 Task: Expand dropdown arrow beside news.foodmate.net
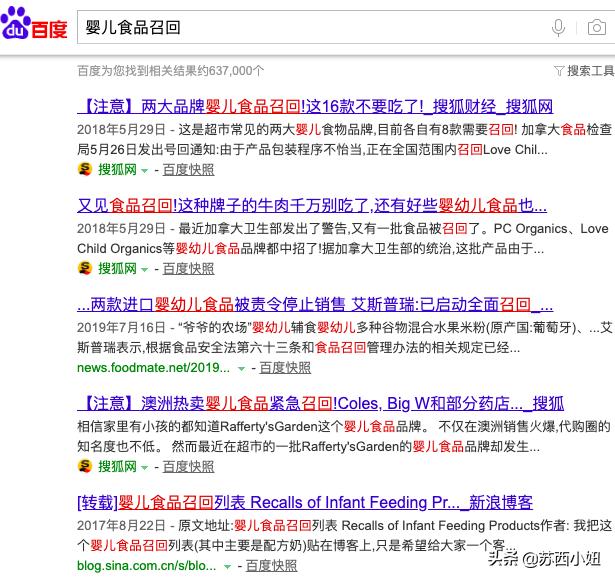coord(241,369)
